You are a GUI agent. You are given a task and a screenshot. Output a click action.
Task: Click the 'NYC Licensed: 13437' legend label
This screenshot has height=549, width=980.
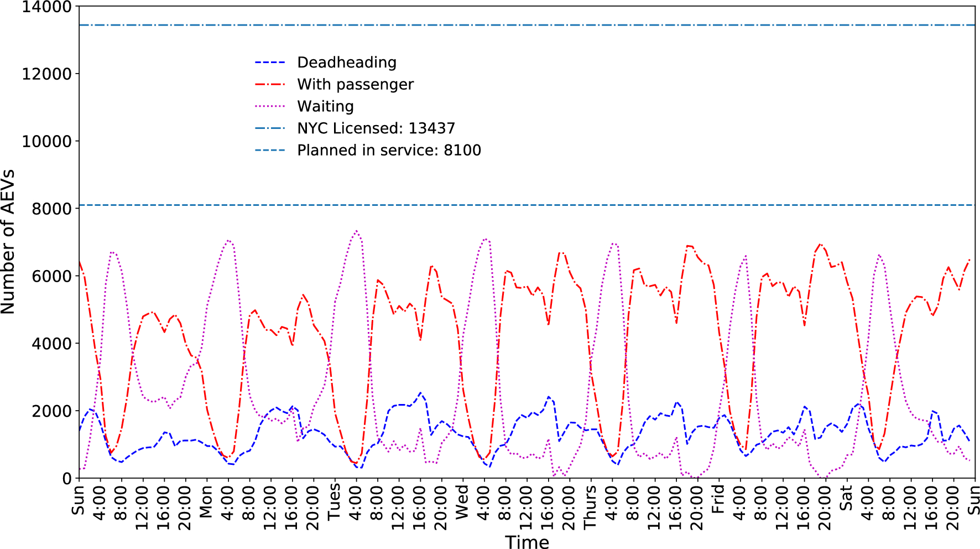coord(376,128)
